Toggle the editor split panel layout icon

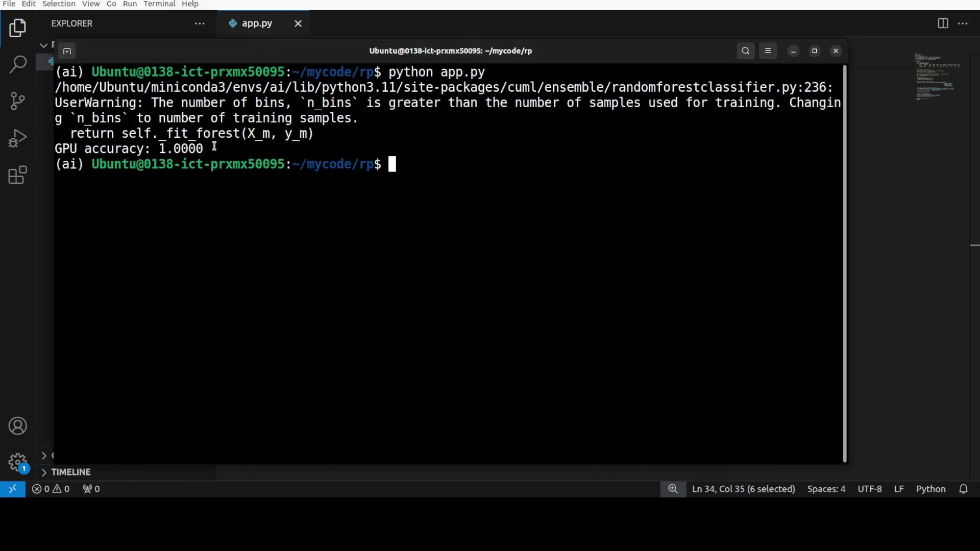coord(942,23)
